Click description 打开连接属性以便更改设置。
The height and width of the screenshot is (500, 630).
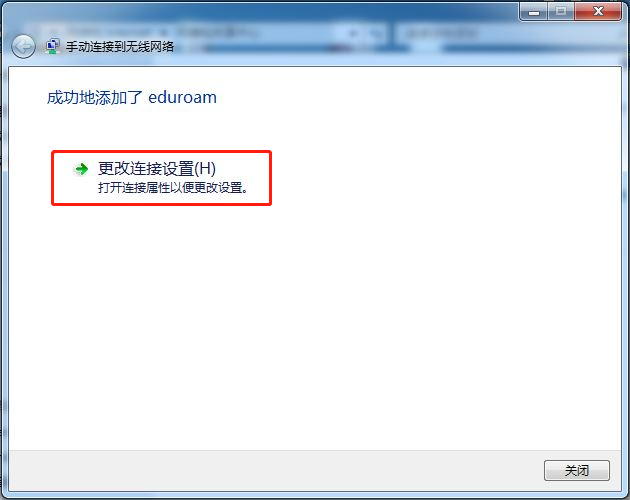[173, 188]
